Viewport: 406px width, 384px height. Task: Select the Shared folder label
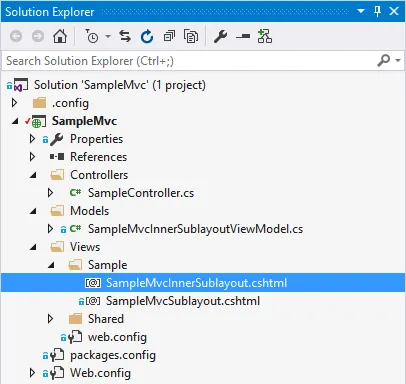click(106, 319)
